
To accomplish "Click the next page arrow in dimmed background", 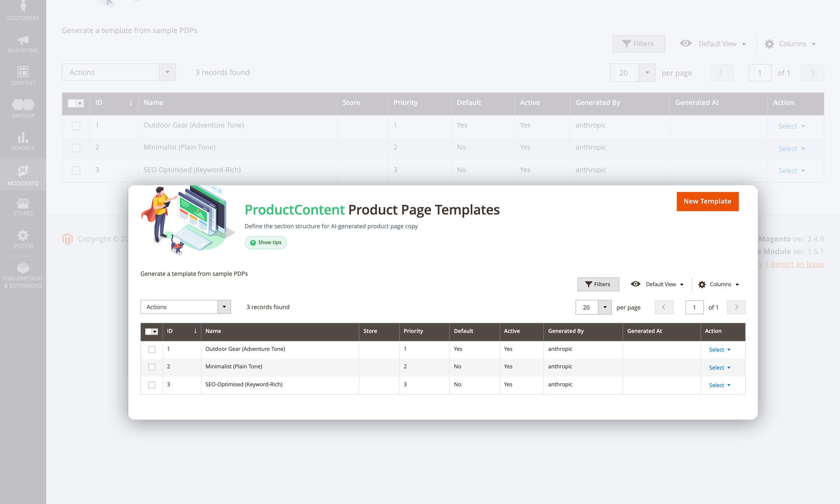I will (x=813, y=73).
